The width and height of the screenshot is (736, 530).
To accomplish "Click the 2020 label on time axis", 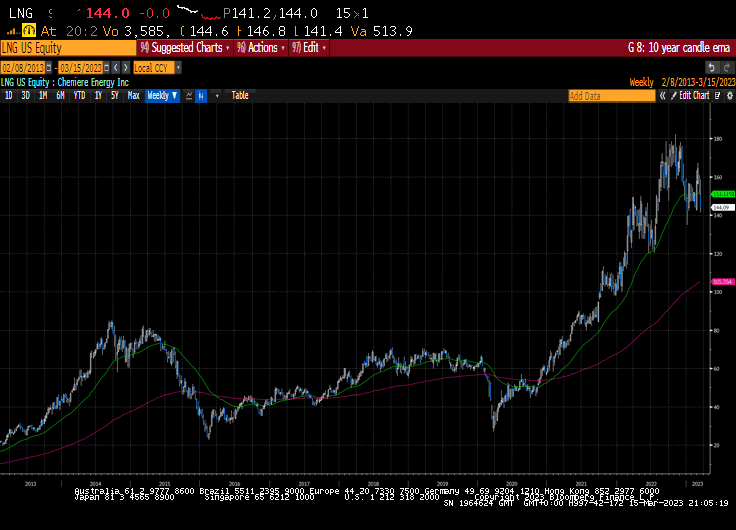I will pyautogui.click(x=512, y=484).
